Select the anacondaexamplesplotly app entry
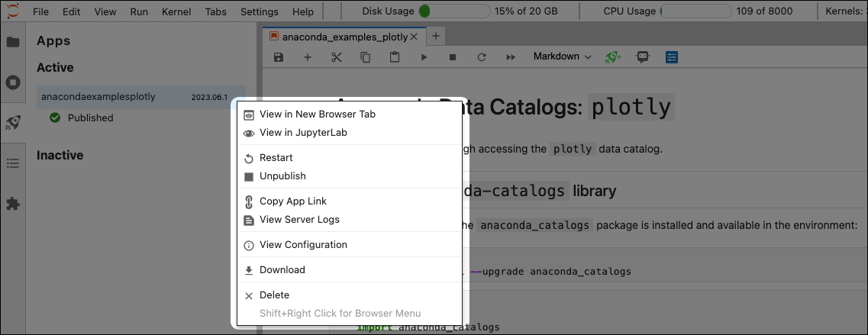The image size is (868, 335). point(141,97)
